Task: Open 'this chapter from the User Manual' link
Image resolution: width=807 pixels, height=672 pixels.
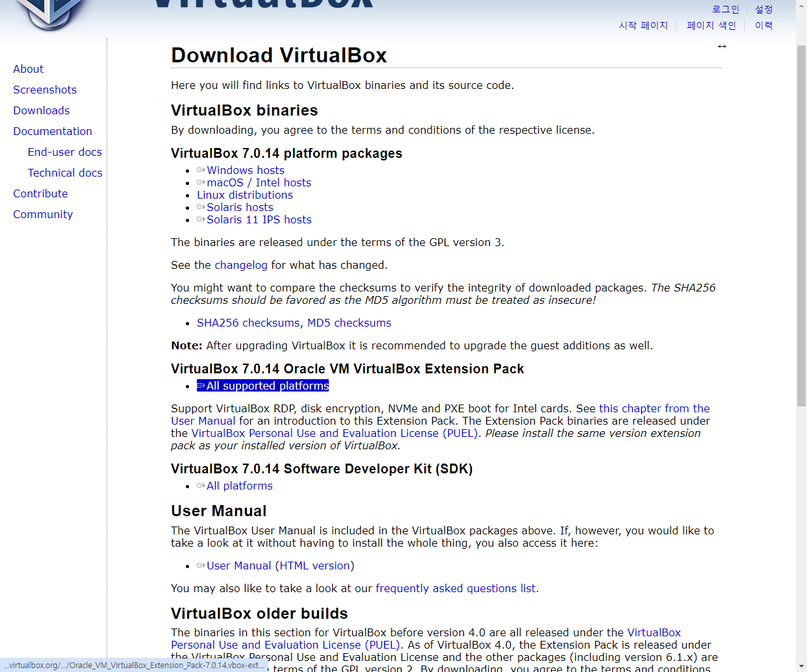Action: click(654, 408)
